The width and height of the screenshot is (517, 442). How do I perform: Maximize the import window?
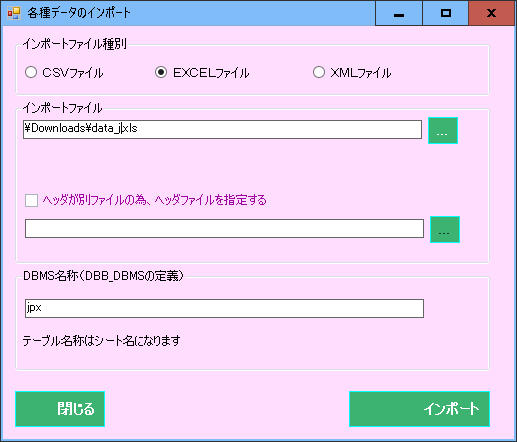[445, 13]
